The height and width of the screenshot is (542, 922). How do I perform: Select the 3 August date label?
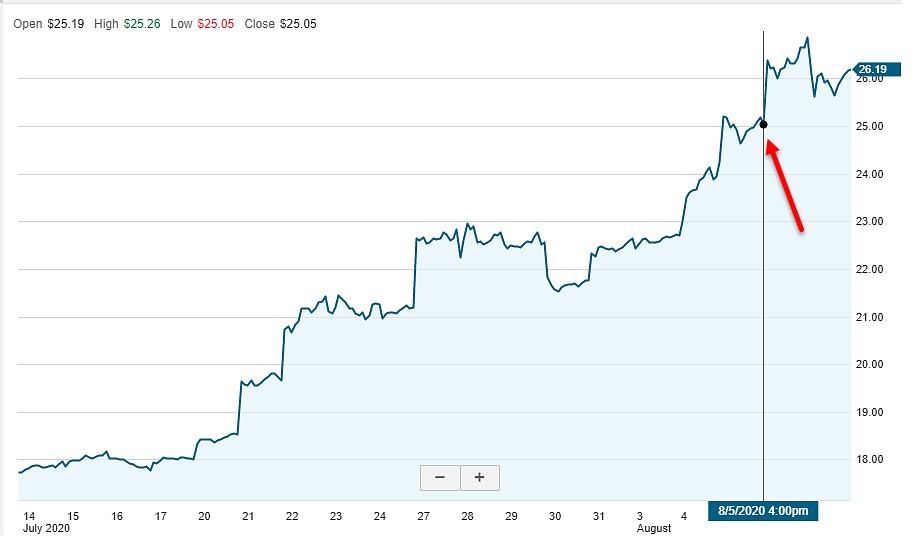(653, 522)
